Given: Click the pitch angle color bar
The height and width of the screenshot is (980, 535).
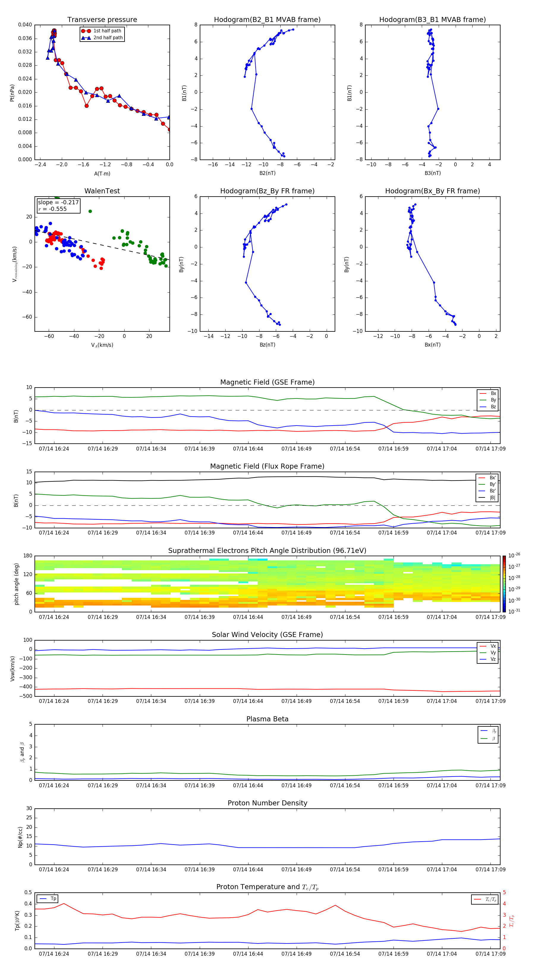Looking at the screenshot, I should click(x=504, y=584).
